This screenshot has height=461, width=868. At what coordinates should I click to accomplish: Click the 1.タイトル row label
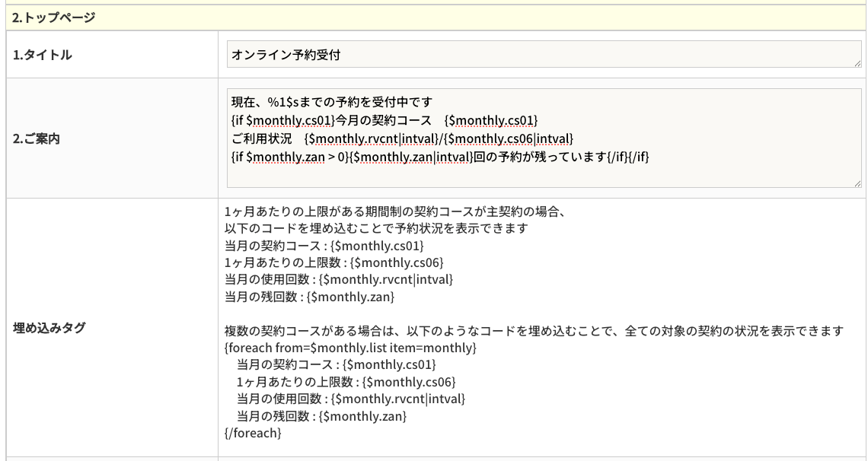tap(43, 55)
